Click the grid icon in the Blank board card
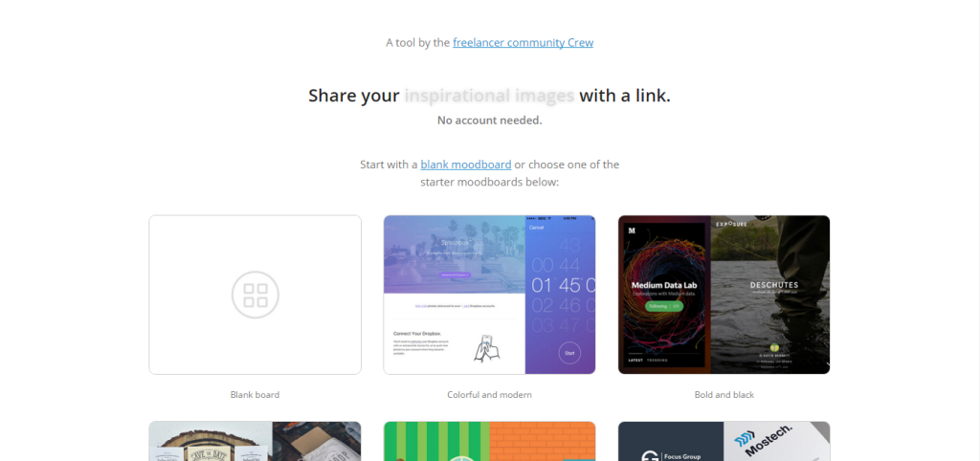Screen dimensions: 980x461 (255, 295)
